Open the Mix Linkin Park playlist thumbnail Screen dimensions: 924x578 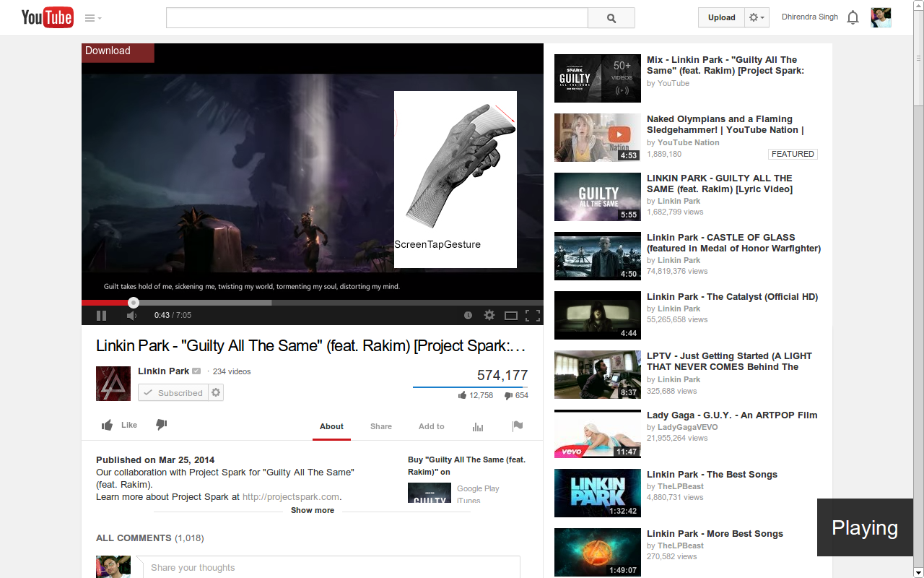tap(598, 78)
